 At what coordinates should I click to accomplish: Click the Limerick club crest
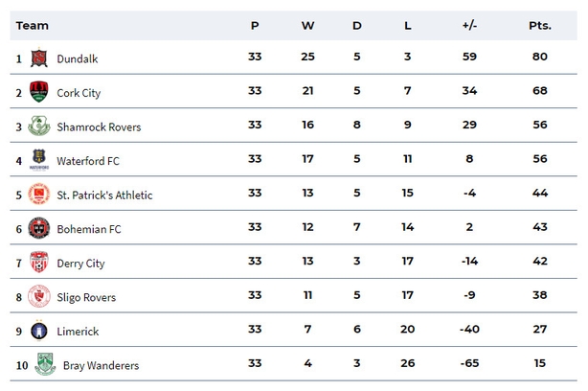pyautogui.click(x=39, y=331)
